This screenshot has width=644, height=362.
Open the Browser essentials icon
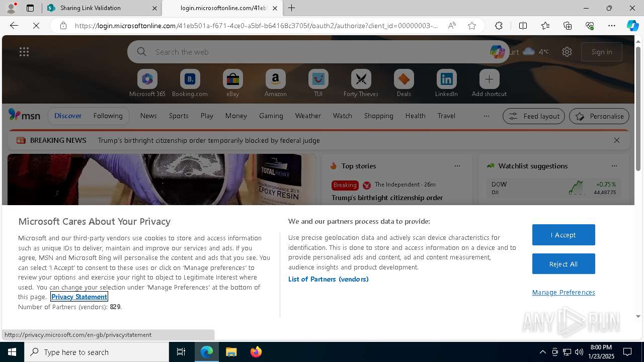click(x=590, y=26)
